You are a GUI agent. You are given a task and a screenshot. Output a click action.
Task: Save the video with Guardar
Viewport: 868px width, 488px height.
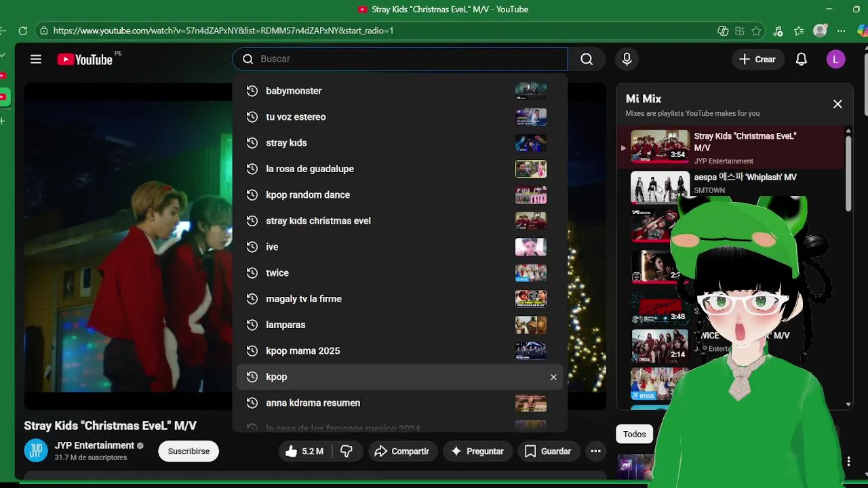(x=548, y=451)
